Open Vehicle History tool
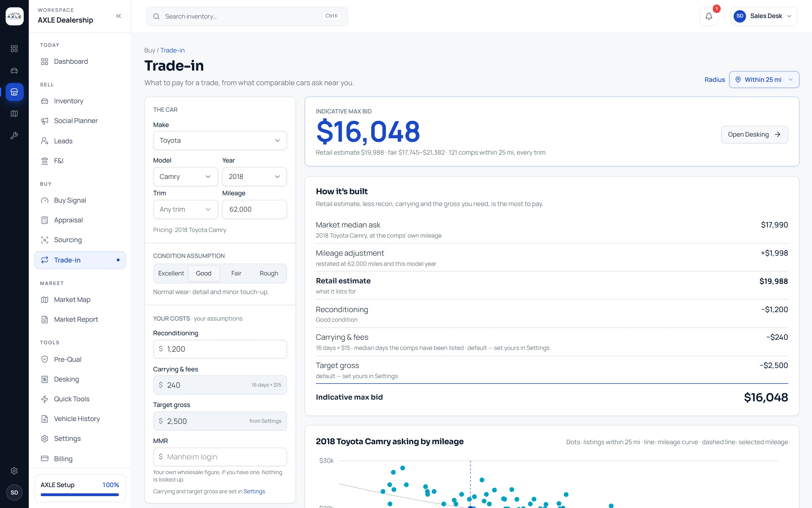The image size is (812, 508). pos(80,419)
